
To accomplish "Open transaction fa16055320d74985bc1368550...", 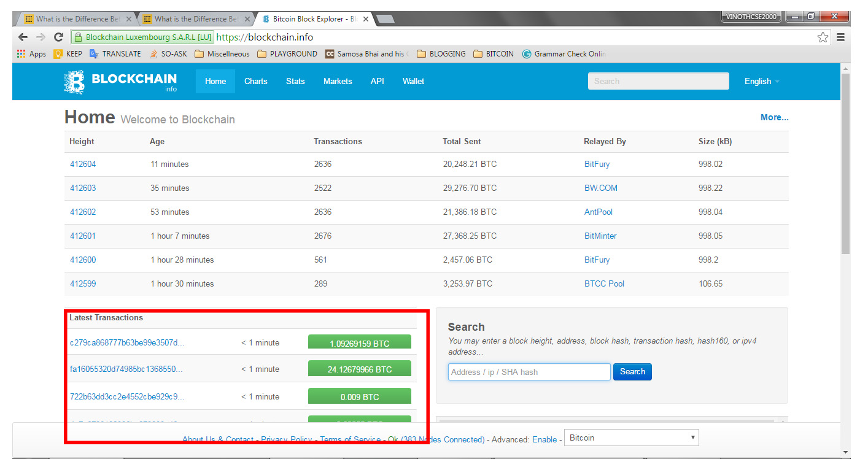I will point(126,369).
